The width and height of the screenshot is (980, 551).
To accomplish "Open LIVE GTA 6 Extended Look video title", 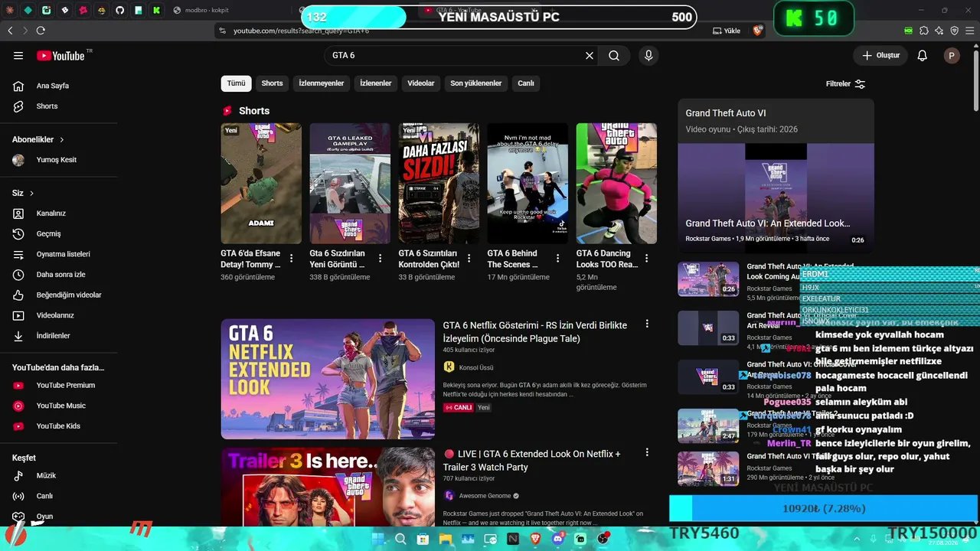I will tap(532, 461).
